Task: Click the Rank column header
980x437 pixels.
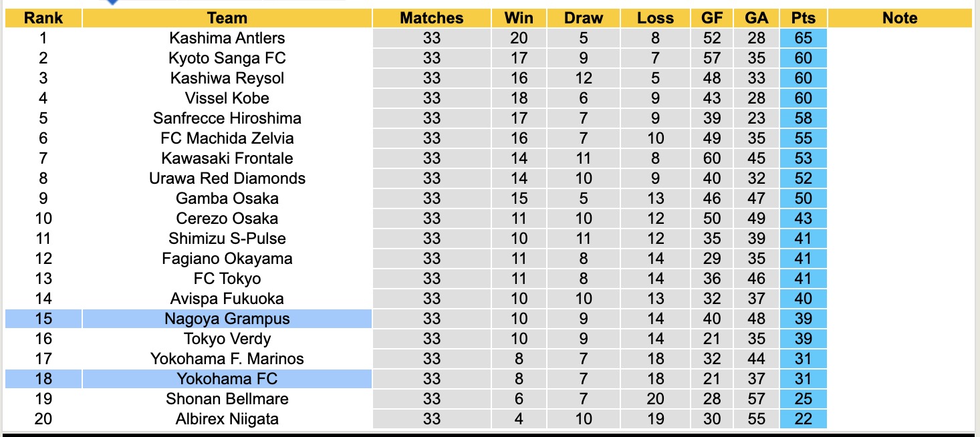Action: point(43,18)
